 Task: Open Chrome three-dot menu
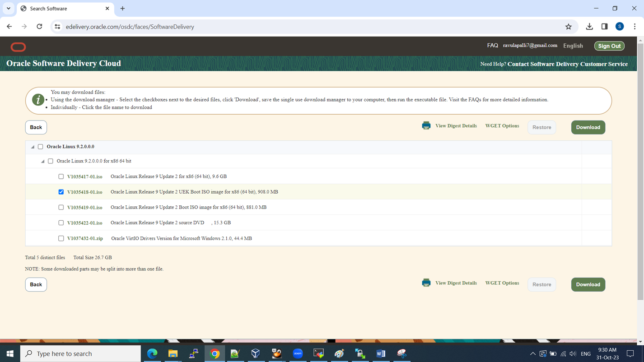[635, 27]
